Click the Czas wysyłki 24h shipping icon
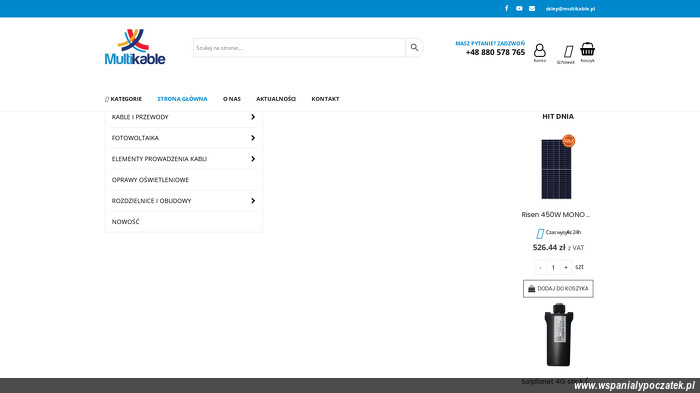This screenshot has height=393, width=700. coord(540,233)
